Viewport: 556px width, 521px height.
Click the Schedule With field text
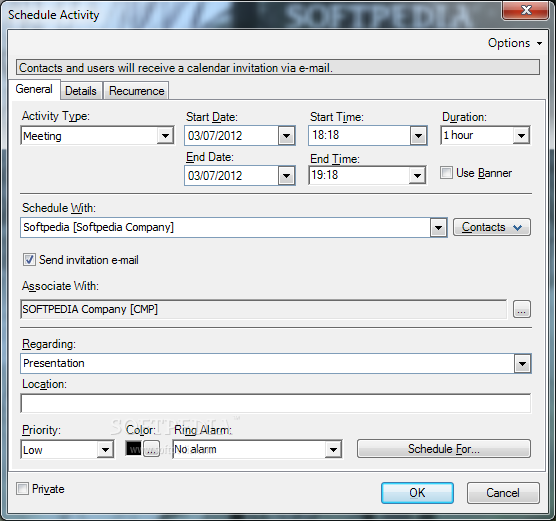coord(99,227)
